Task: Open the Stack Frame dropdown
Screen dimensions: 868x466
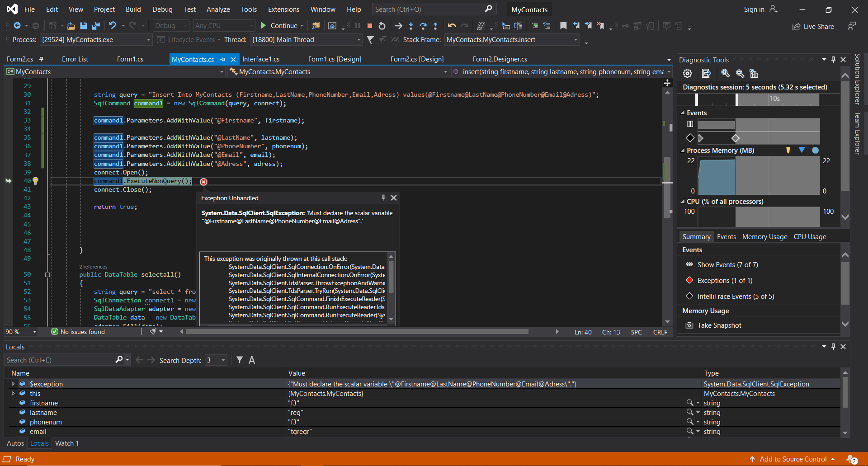Action: 576,40
